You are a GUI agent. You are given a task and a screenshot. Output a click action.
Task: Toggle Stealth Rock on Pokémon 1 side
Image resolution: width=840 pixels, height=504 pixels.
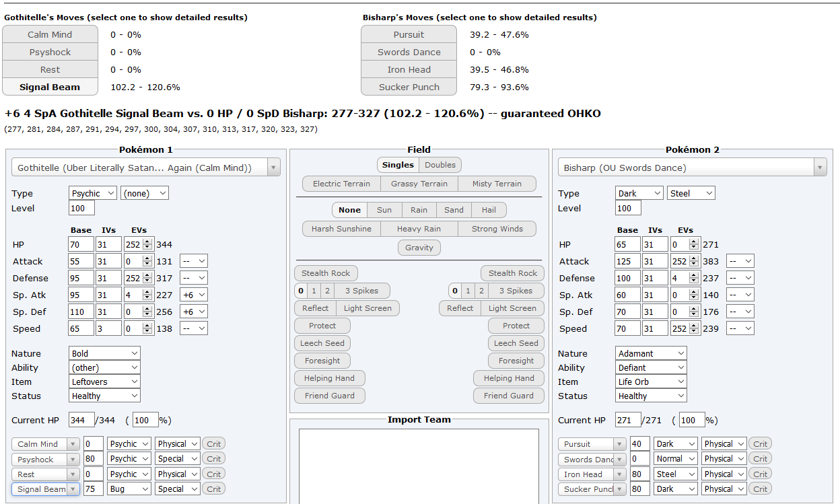(326, 273)
